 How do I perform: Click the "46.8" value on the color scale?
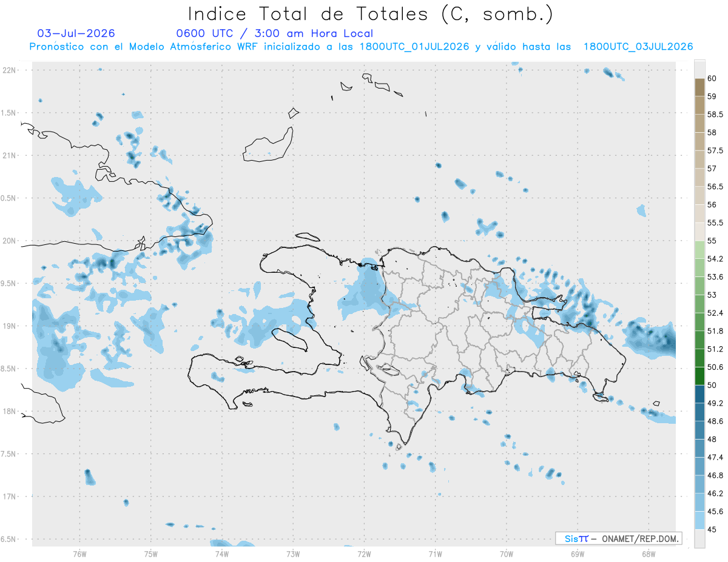[x=716, y=475]
